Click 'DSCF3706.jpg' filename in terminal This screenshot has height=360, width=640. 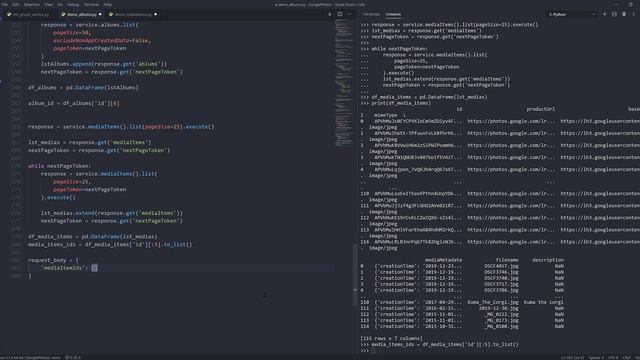501,290
